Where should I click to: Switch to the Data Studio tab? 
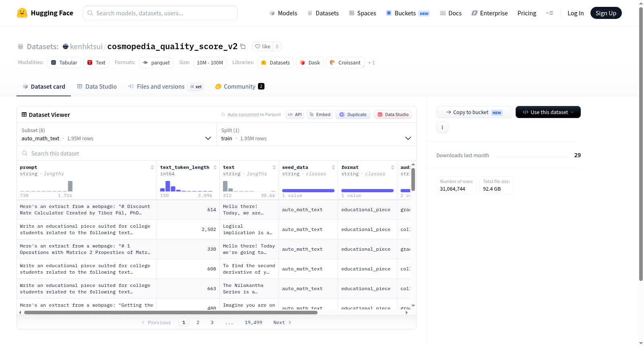[97, 87]
